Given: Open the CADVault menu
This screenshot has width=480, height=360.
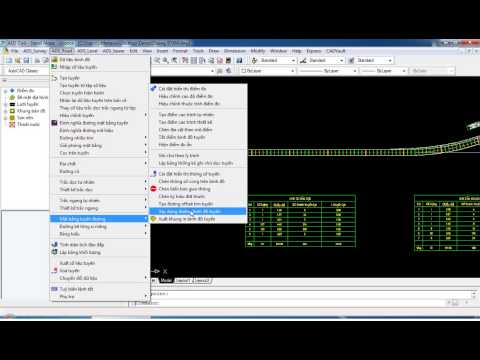Looking at the screenshot, I should [x=336, y=51].
